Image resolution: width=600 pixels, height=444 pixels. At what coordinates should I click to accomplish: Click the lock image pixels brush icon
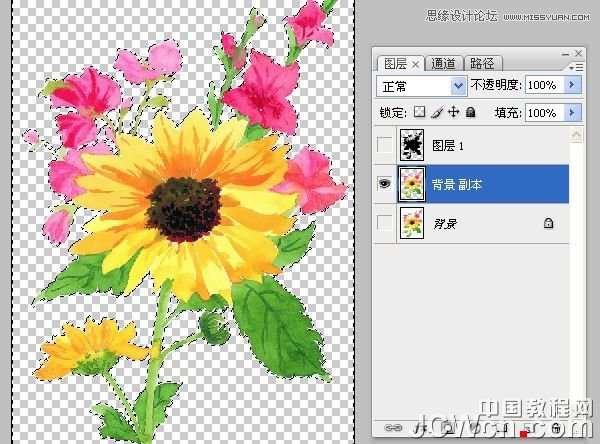pos(435,114)
